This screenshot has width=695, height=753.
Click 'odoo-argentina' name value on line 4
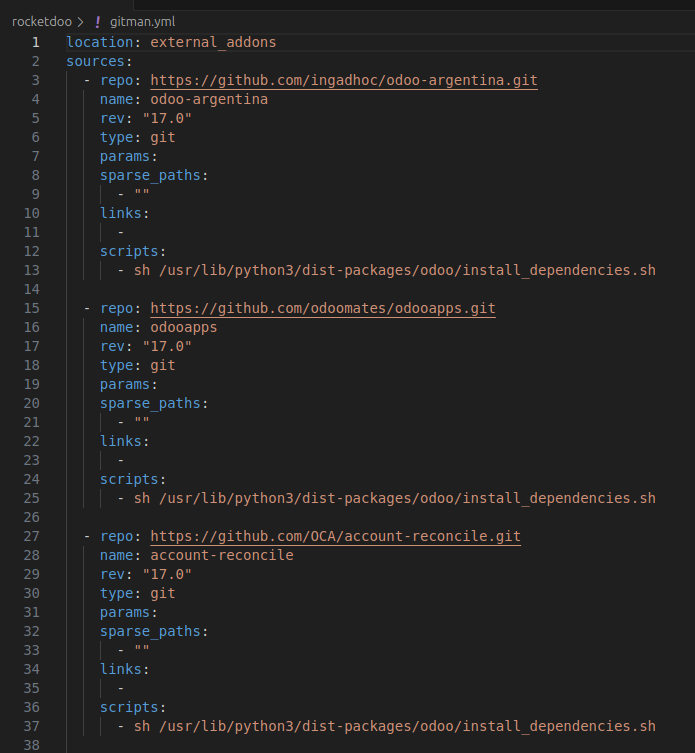209,99
